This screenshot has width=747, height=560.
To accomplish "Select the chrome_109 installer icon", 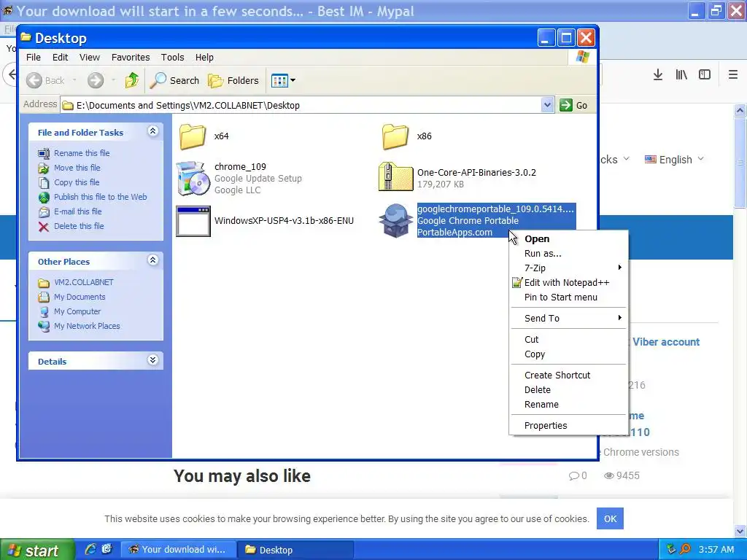I will click(x=193, y=179).
